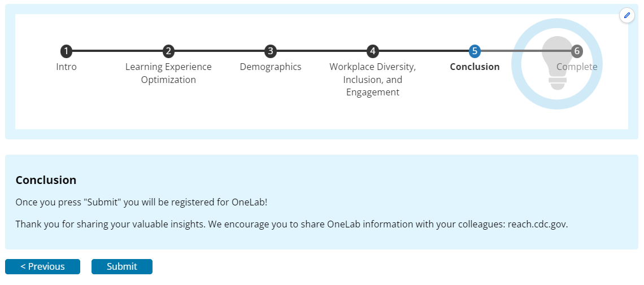Open the Intro step label
The height and width of the screenshot is (285, 644).
tap(66, 67)
